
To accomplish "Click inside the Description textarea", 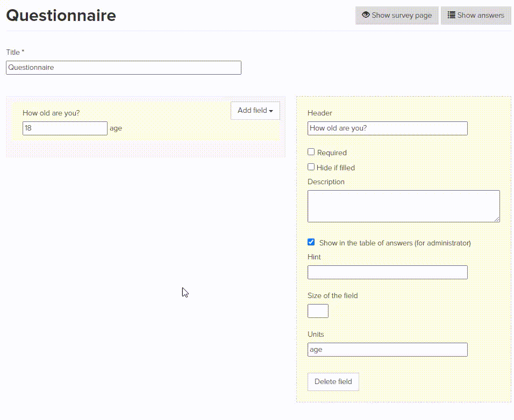I will point(403,206).
